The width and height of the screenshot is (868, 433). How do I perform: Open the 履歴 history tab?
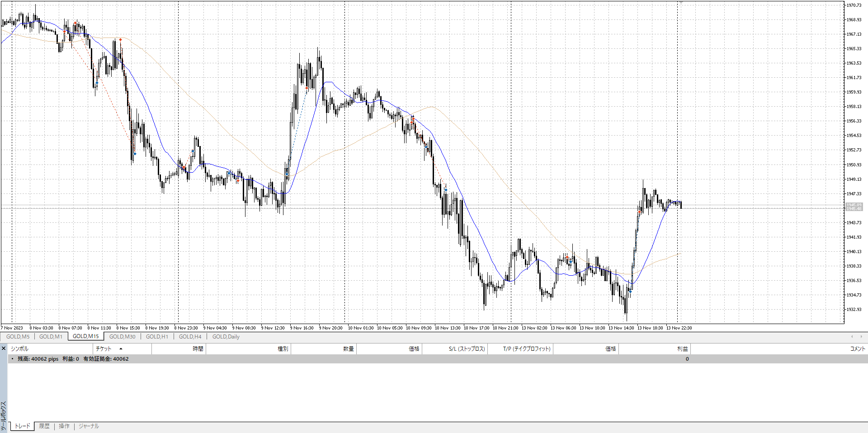tap(44, 426)
